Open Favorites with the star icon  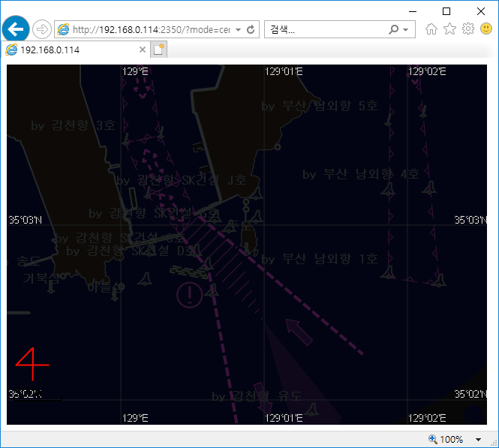click(x=449, y=29)
